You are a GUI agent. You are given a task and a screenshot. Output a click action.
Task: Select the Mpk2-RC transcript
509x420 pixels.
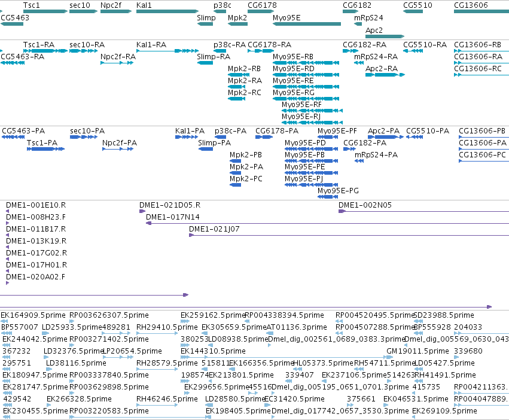[236, 99]
